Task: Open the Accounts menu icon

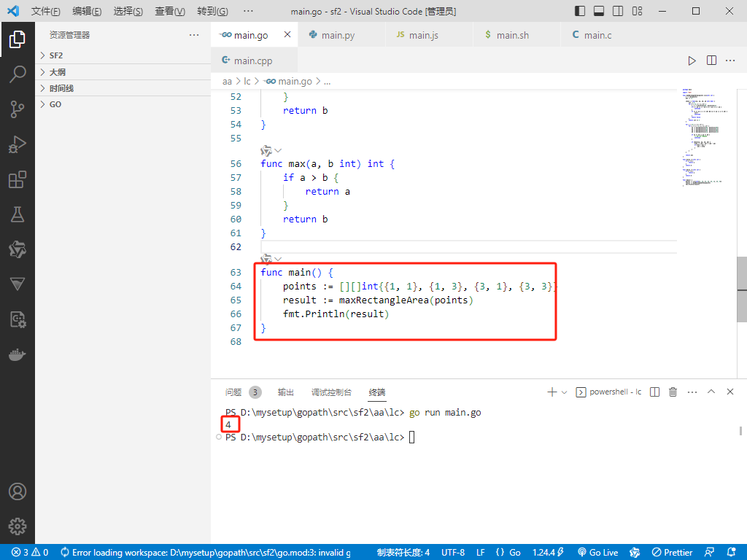Action: click(x=18, y=491)
